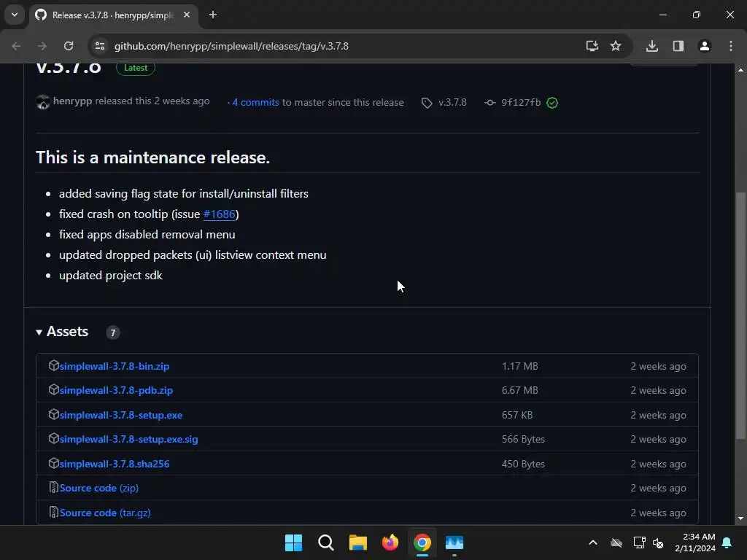Open issue #1686 link

click(219, 214)
